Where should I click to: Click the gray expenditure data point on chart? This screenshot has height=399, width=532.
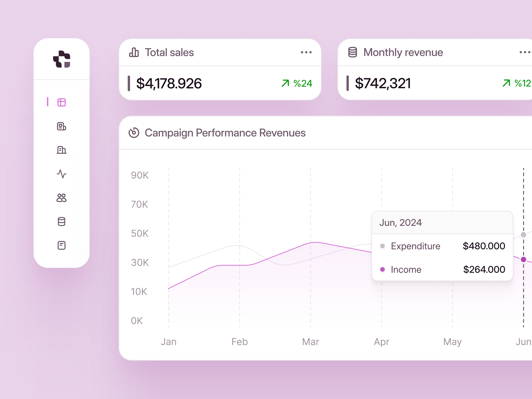click(523, 235)
